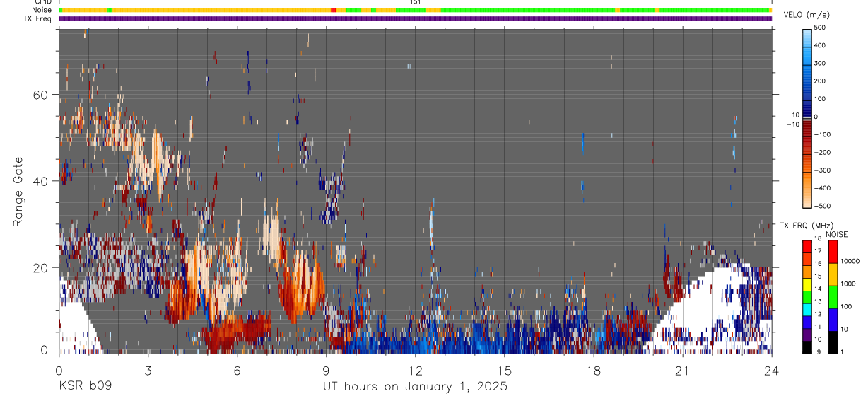Click the 'Range Gate' vertical axis title

[18, 191]
